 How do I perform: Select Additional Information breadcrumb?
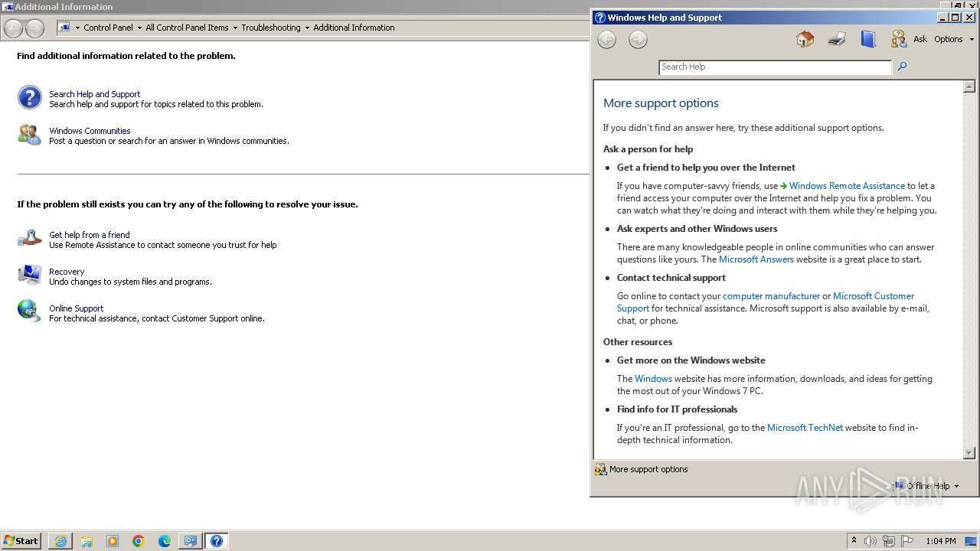354,28
